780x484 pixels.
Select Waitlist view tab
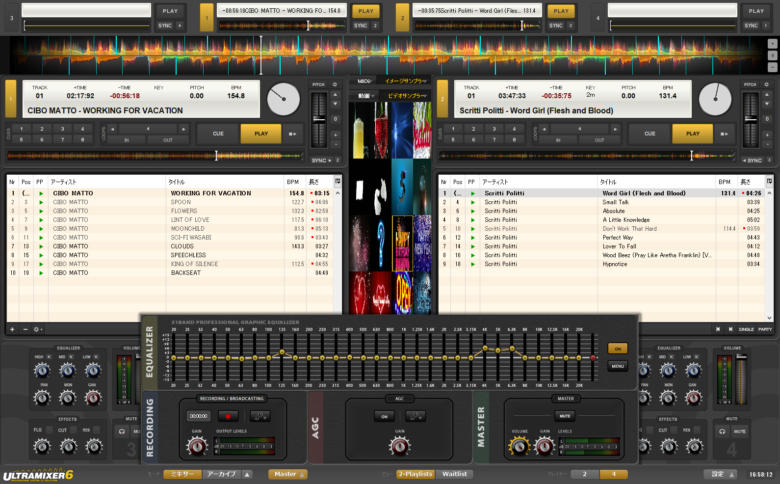point(454,474)
